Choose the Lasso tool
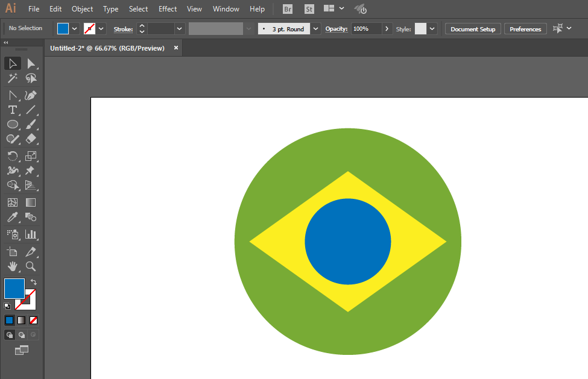 [x=31, y=78]
